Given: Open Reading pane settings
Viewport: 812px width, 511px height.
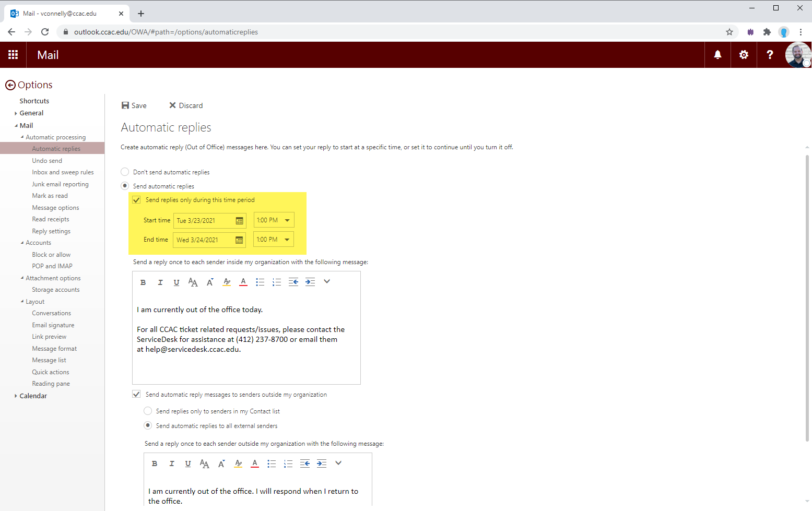Looking at the screenshot, I should pyautogui.click(x=51, y=384).
